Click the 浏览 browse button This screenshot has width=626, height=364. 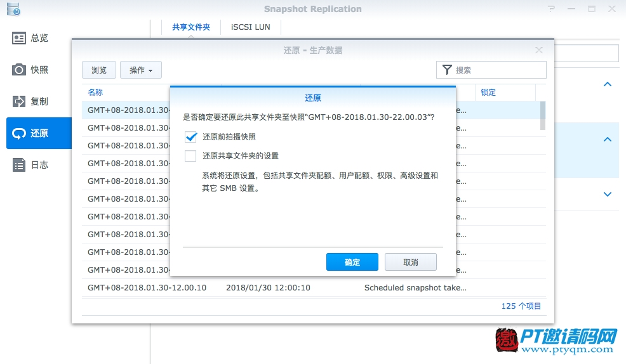[99, 70]
